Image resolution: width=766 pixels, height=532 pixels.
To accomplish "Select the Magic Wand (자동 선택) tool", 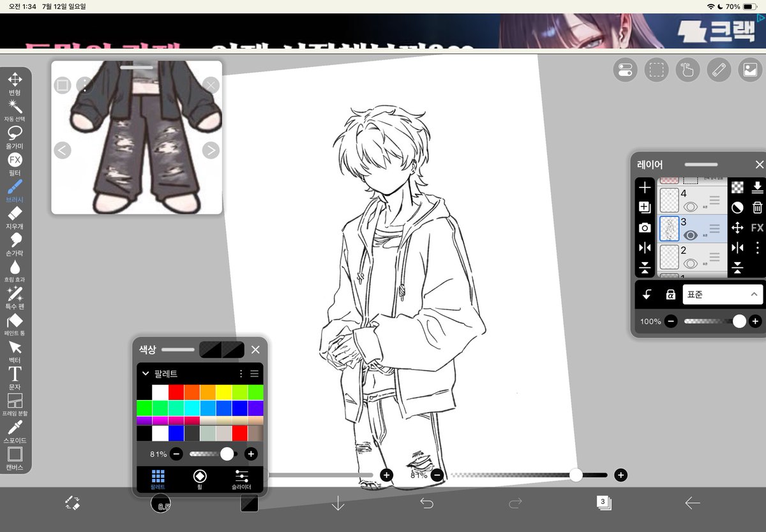I will 15,110.
